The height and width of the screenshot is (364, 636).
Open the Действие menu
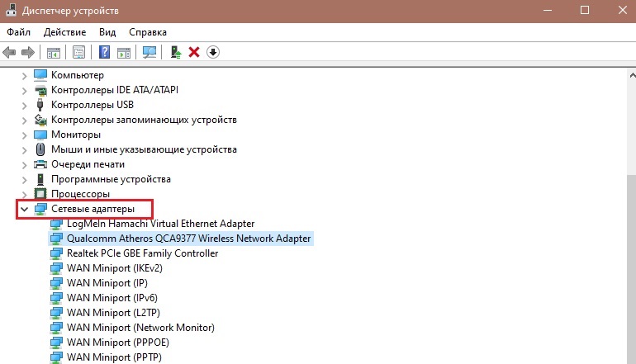(x=64, y=31)
